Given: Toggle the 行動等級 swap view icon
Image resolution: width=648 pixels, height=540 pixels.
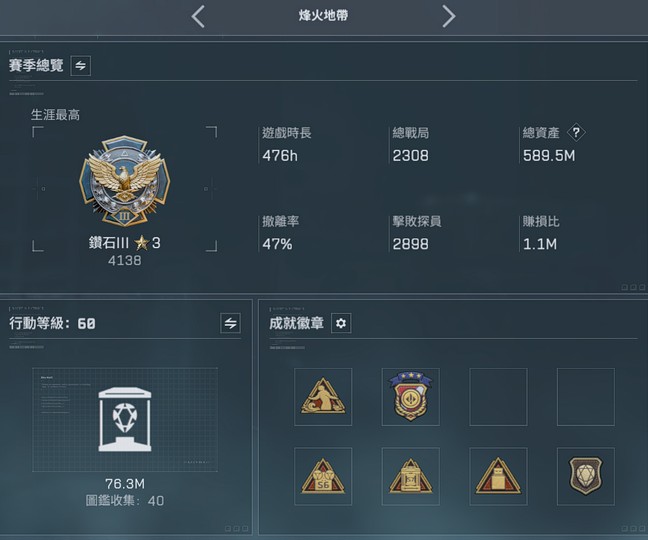Looking at the screenshot, I should click(x=231, y=323).
